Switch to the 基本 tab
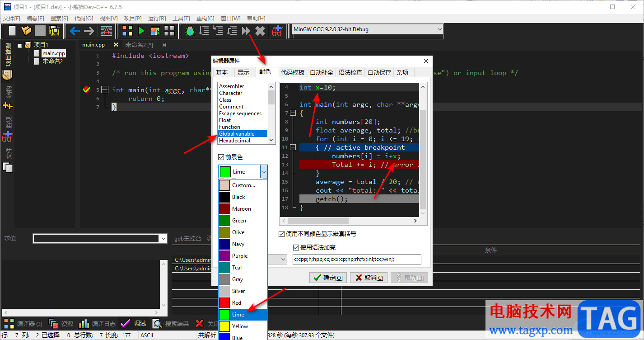This screenshot has height=340, width=644. (x=222, y=72)
